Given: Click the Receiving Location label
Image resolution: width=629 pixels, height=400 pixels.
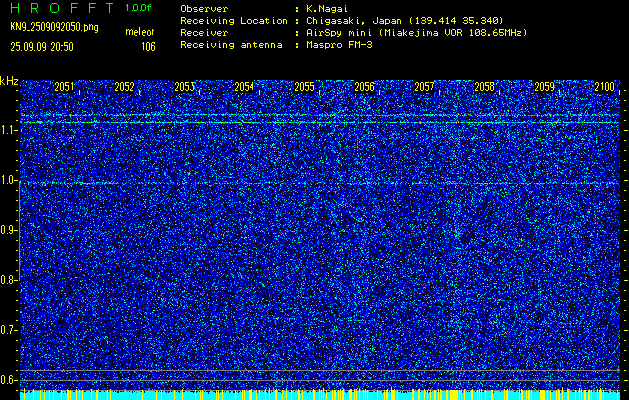Looking at the screenshot, I should pyautogui.click(x=234, y=21).
